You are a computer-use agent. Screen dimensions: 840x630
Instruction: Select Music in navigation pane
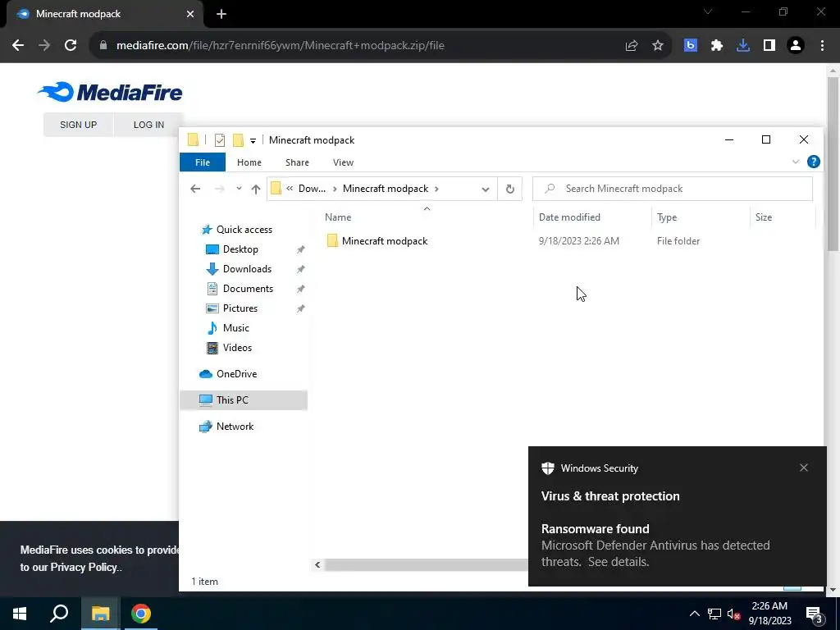pyautogui.click(x=235, y=328)
